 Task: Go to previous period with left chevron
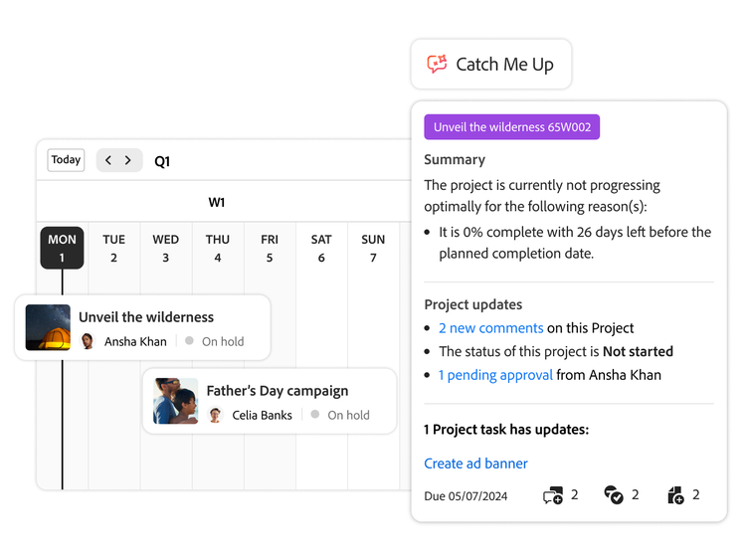[108, 160]
